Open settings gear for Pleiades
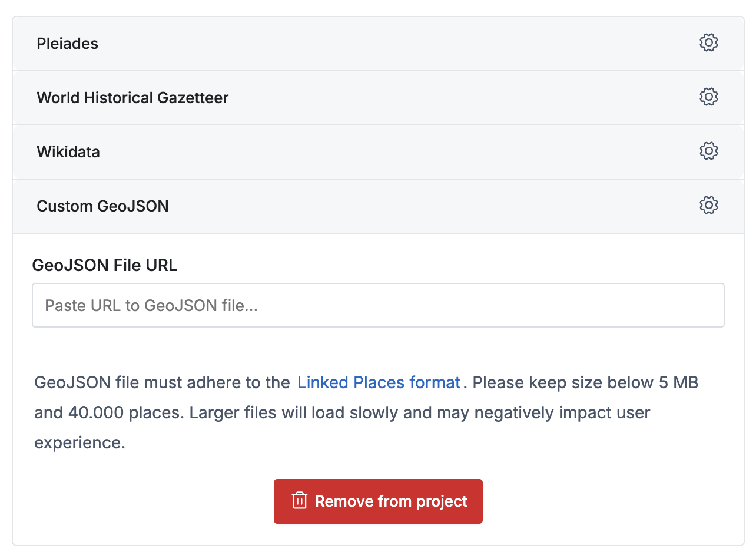This screenshot has width=756, height=555. pyautogui.click(x=708, y=43)
